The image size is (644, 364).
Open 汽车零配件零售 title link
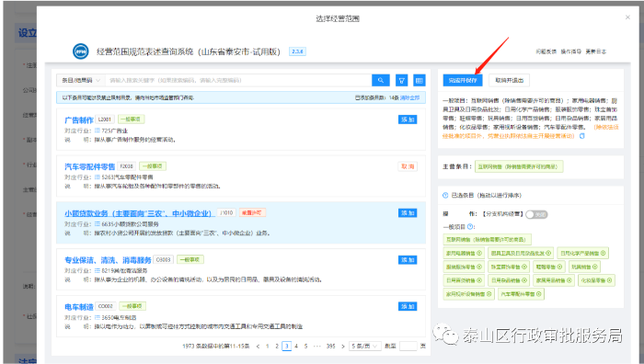click(x=89, y=166)
